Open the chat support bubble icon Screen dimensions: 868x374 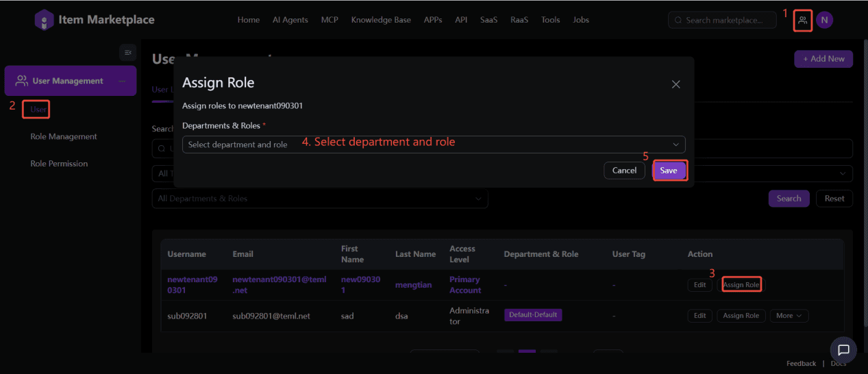(843, 350)
